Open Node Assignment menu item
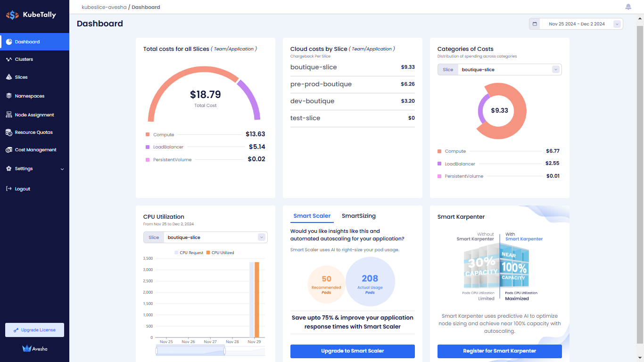644x362 pixels. [34, 115]
